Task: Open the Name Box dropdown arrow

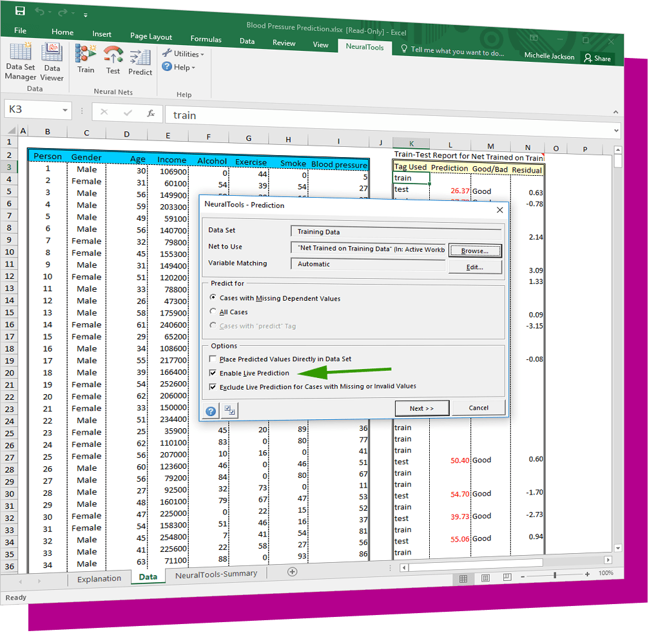Action: tap(65, 111)
